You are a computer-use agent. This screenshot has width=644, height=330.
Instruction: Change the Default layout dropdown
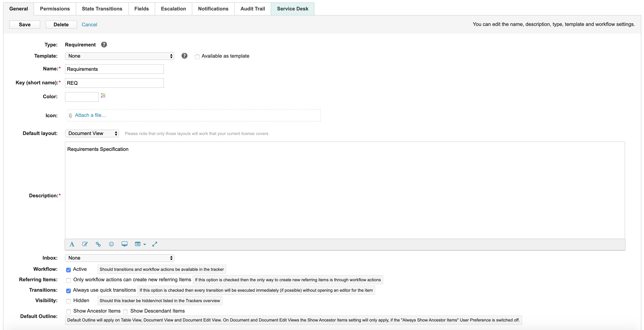tap(92, 133)
